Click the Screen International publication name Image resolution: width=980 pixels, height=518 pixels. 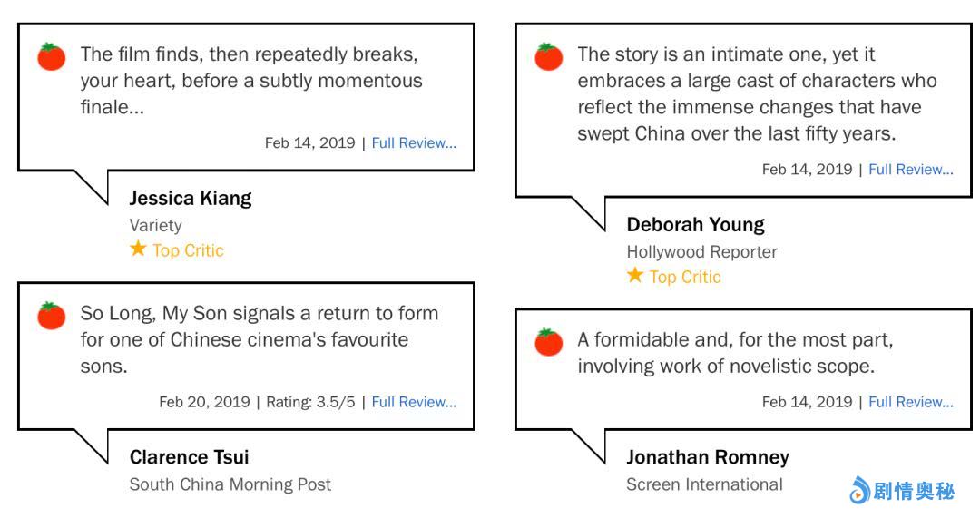[x=704, y=484]
